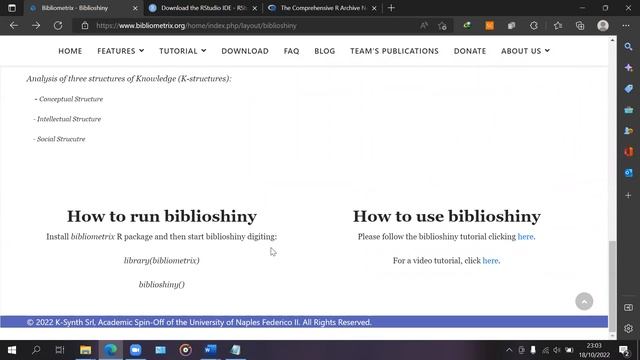Go forward in browser history
640x360 pixels.
[36, 25]
